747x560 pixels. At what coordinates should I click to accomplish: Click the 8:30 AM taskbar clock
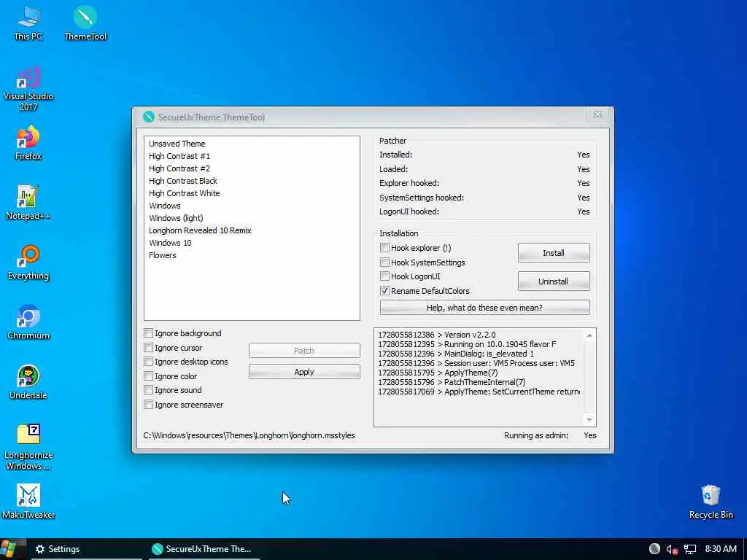coord(721,549)
